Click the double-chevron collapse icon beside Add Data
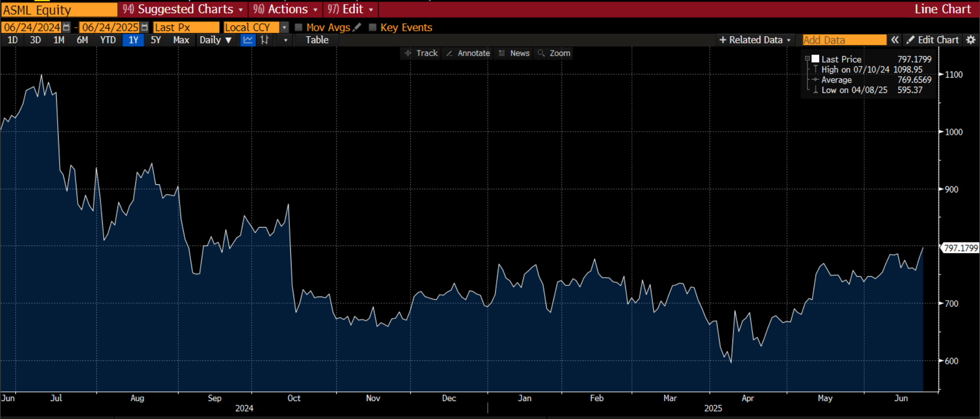The image size is (980, 419). [x=895, y=40]
